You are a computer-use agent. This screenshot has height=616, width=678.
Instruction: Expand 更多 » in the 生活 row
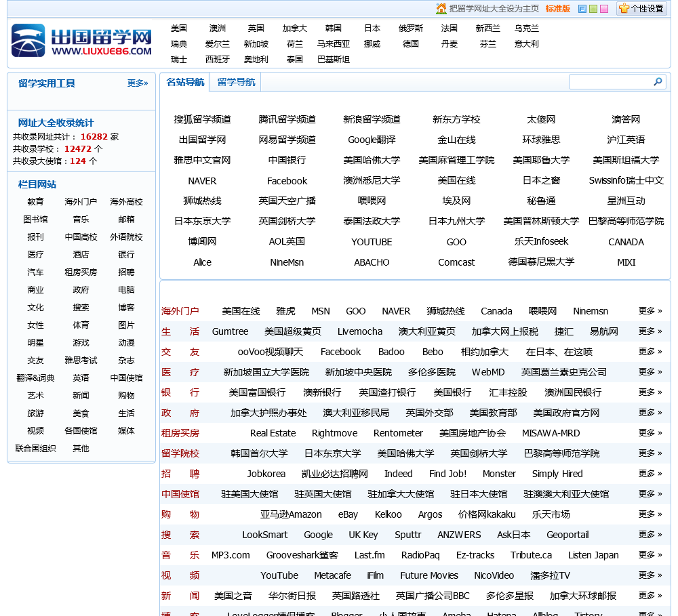[650, 331]
